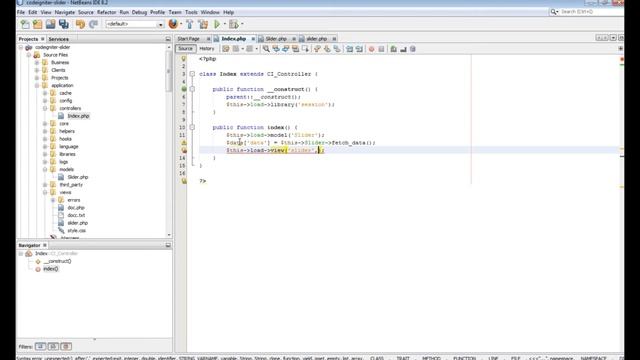Open the Tools menu
This screenshot has height=360, width=640.
pyautogui.click(x=191, y=12)
